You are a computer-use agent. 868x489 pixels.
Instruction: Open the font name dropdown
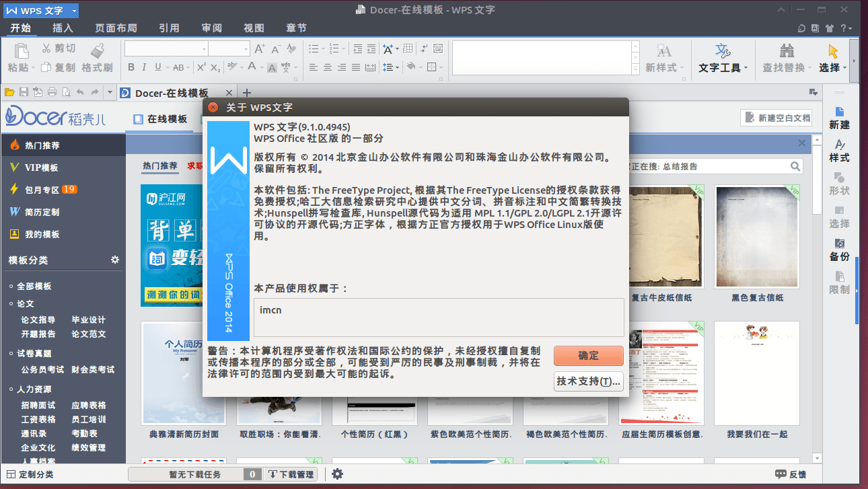click(x=204, y=48)
